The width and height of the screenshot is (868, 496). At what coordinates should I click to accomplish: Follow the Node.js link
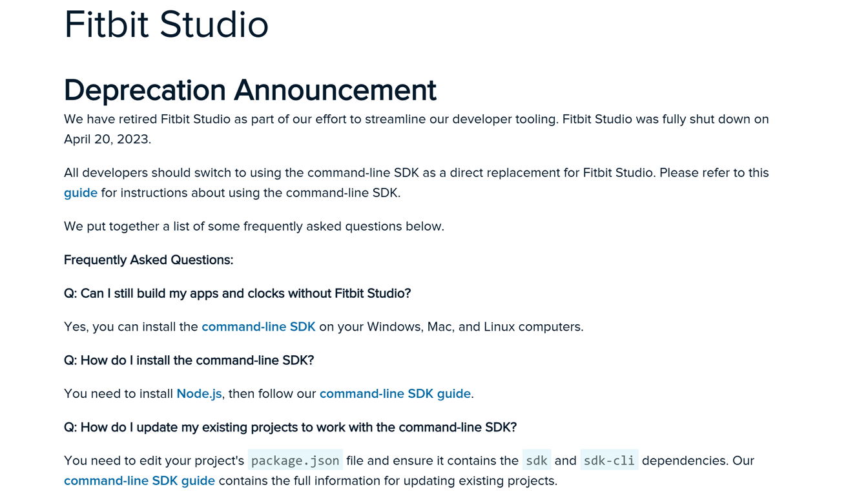pyautogui.click(x=199, y=394)
